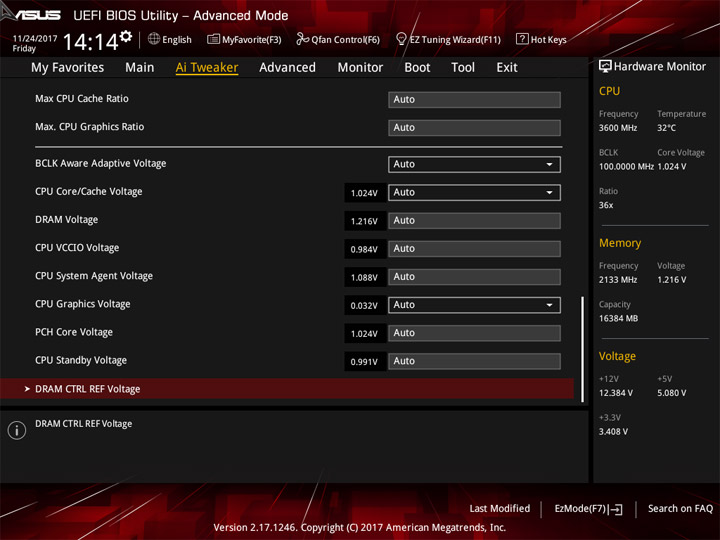Click the Hardware Monitor Memory heading
The width and height of the screenshot is (720, 540).
(x=620, y=243)
